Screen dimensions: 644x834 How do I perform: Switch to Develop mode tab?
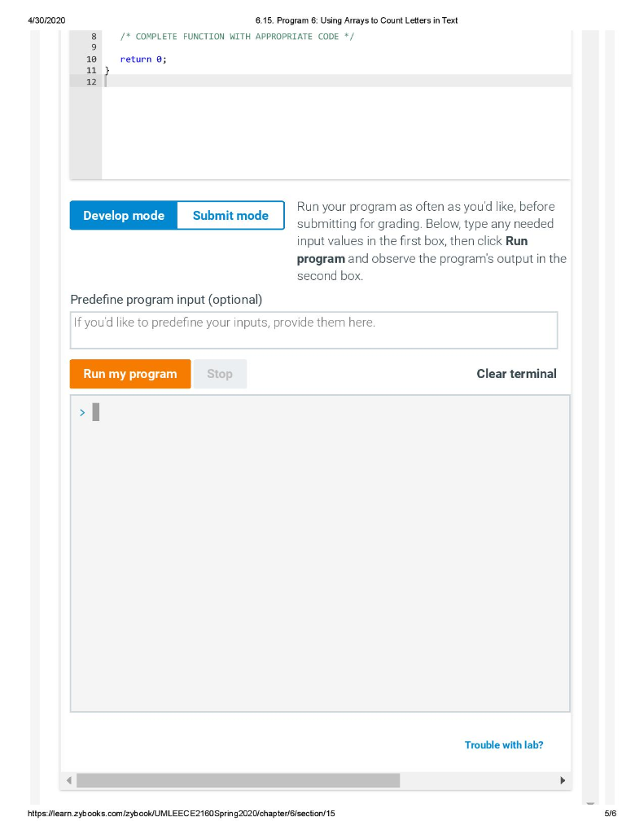point(123,215)
